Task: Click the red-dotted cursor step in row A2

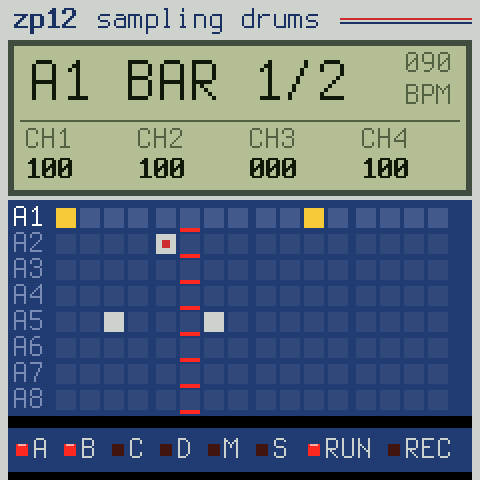Action: click(x=166, y=244)
